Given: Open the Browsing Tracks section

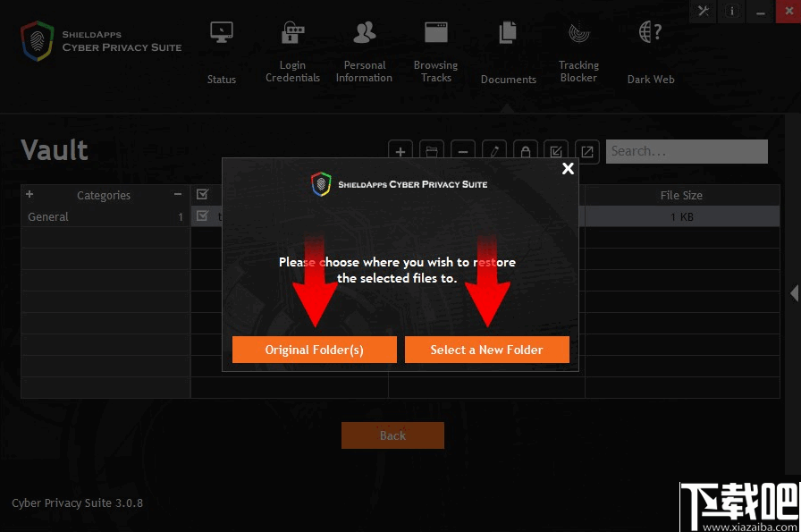Looking at the screenshot, I should pyautogui.click(x=435, y=52).
